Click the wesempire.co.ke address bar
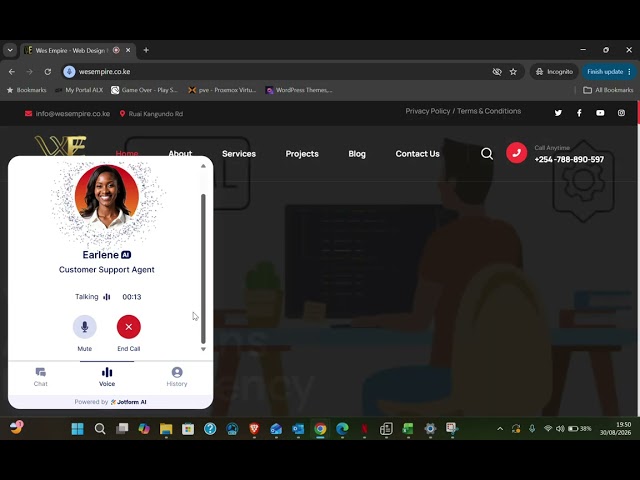The width and height of the screenshot is (640, 480). pos(278,72)
